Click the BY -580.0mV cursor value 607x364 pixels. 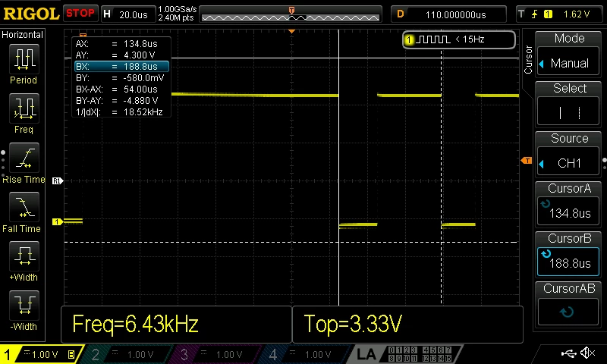coord(143,78)
